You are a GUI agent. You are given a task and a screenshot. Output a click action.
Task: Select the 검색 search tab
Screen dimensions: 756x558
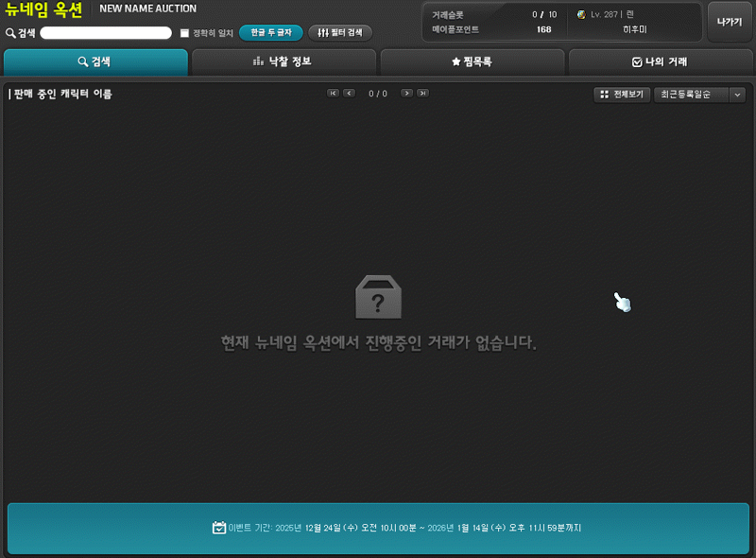[x=94, y=62]
